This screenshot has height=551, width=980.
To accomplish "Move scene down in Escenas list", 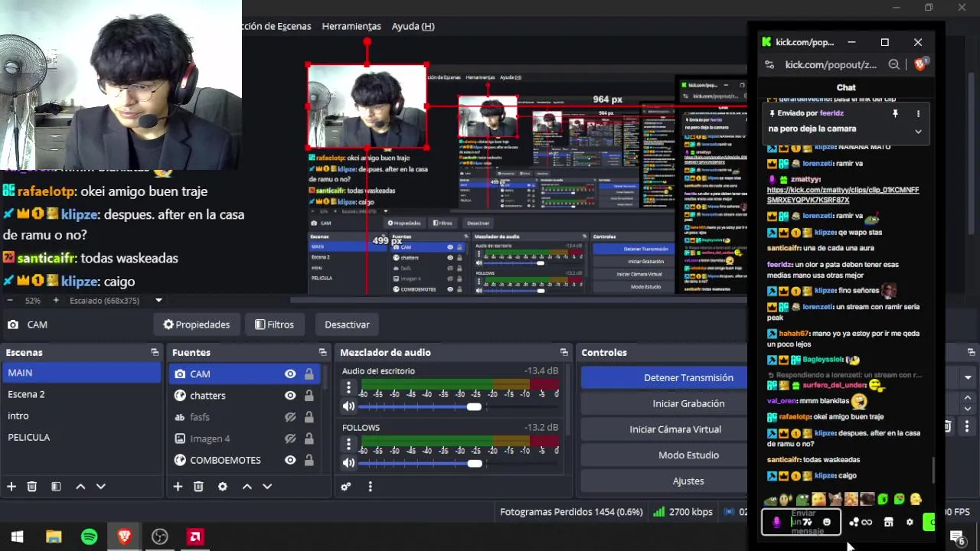I will (100, 486).
